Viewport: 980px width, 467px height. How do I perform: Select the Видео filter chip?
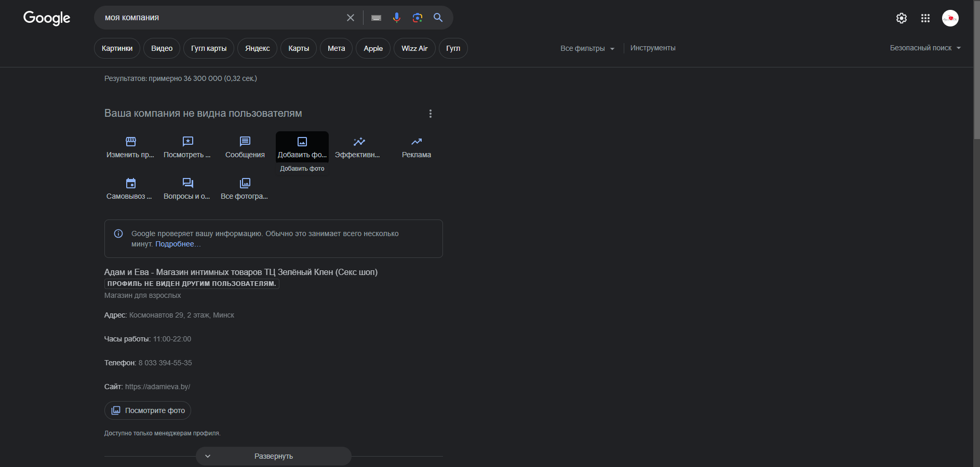point(162,48)
